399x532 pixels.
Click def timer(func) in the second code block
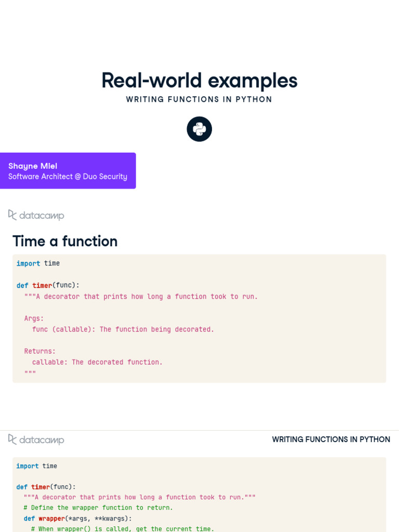click(x=46, y=487)
